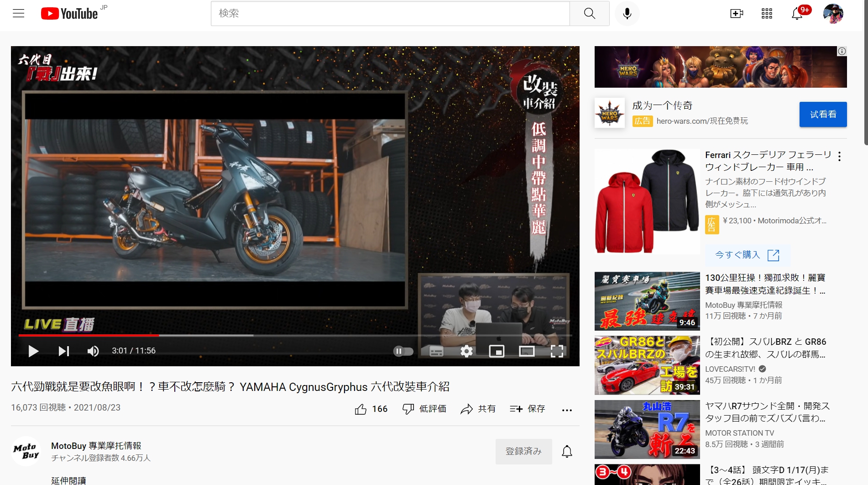Open notifications bell in header

[x=797, y=14]
